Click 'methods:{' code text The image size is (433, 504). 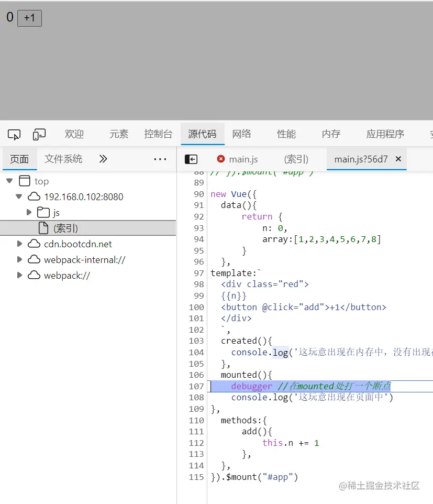click(x=244, y=420)
